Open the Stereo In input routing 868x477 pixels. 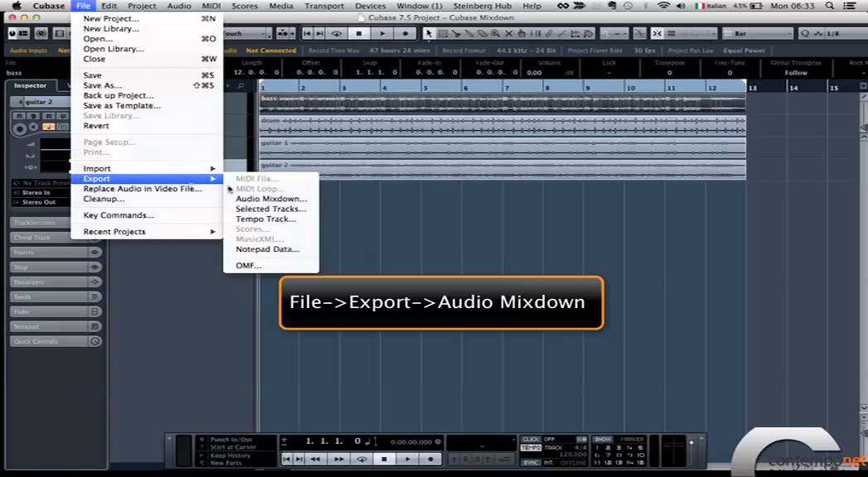point(41,193)
